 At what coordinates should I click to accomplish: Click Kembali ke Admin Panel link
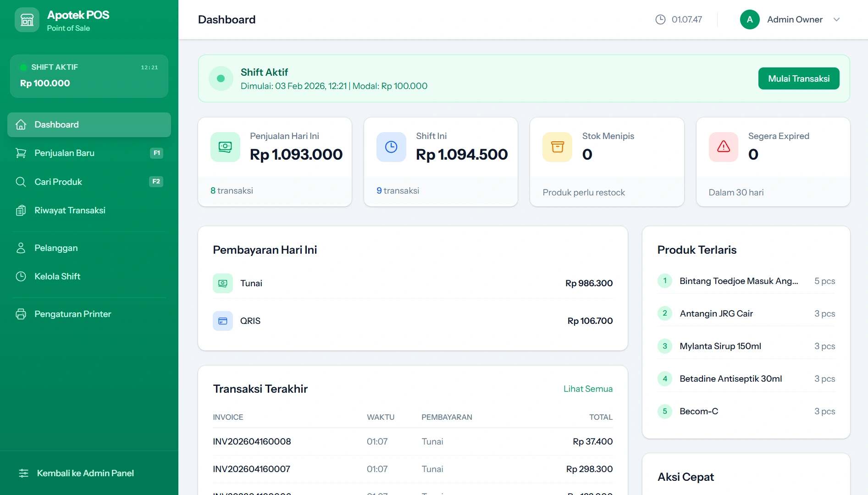tap(85, 473)
